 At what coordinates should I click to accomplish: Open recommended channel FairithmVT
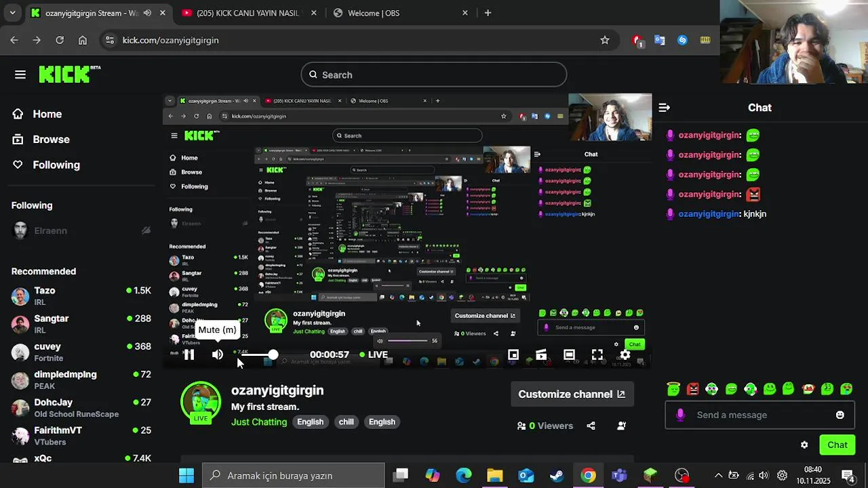pyautogui.click(x=81, y=436)
